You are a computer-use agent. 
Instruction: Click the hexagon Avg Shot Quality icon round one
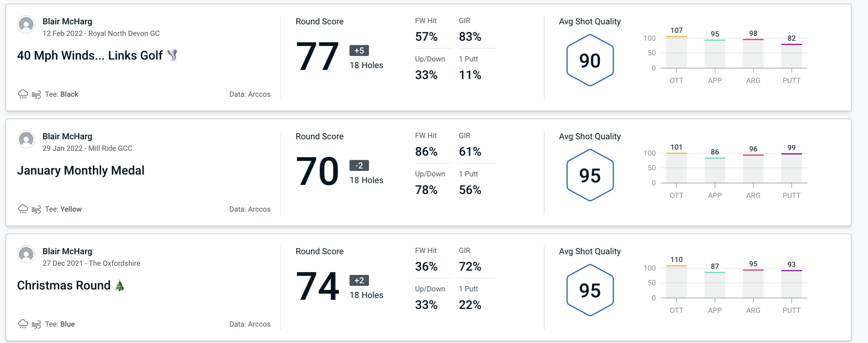coord(589,59)
